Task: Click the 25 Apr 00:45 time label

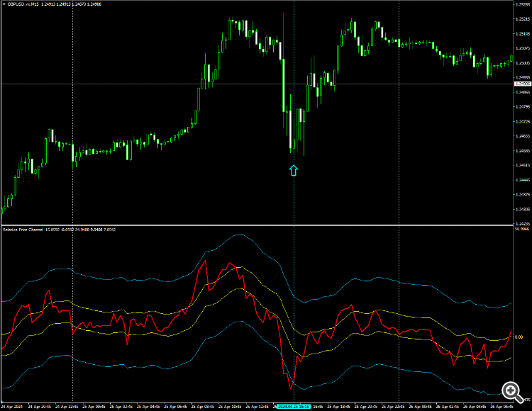Action: [94, 407]
